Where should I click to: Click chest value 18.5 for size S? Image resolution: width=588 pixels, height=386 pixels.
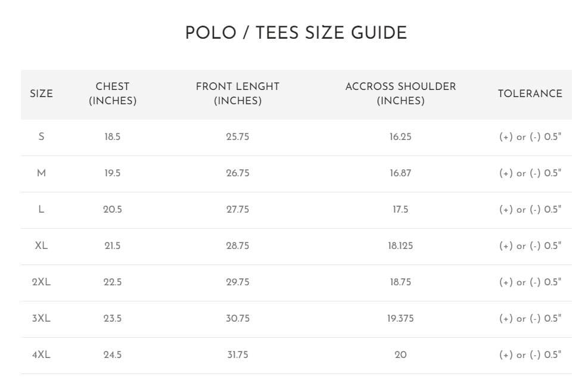tap(113, 136)
